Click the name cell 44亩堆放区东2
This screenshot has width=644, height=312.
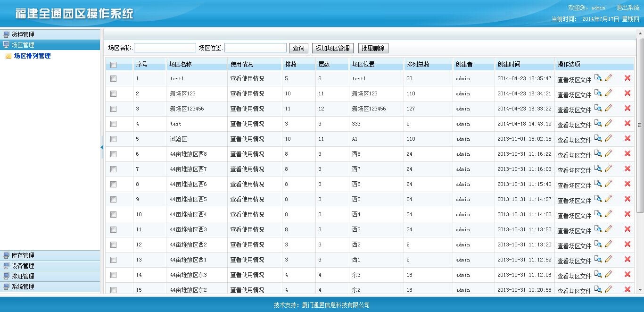(x=188, y=290)
